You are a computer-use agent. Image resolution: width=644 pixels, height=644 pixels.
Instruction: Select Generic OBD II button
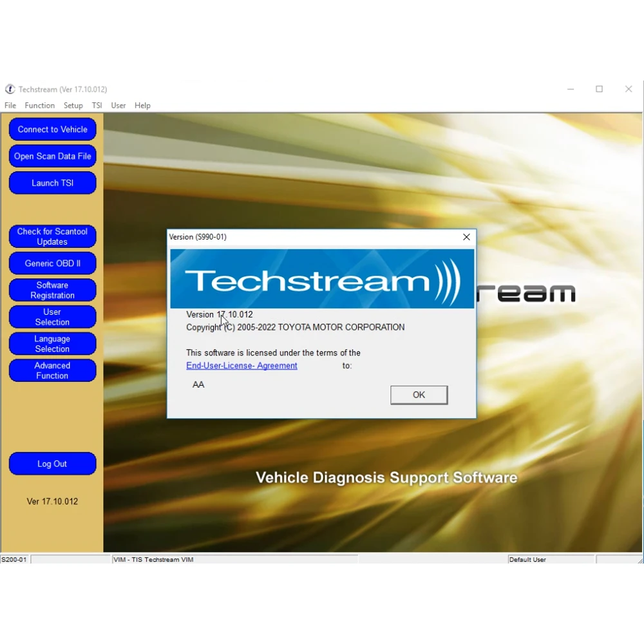click(x=53, y=263)
